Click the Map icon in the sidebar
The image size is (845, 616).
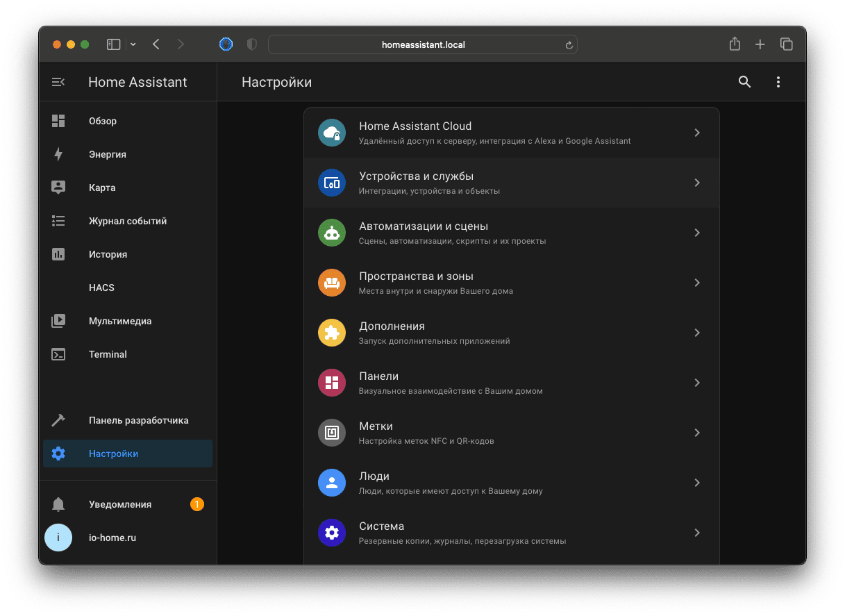pos(58,188)
